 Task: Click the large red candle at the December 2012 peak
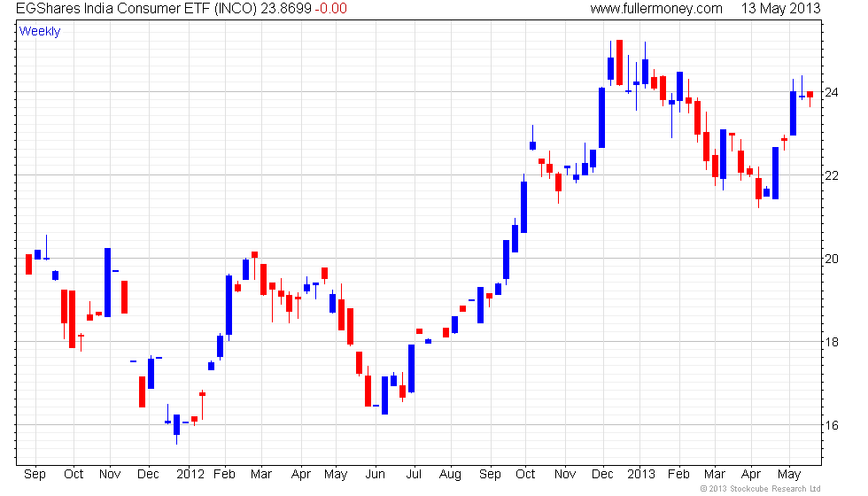click(x=619, y=63)
